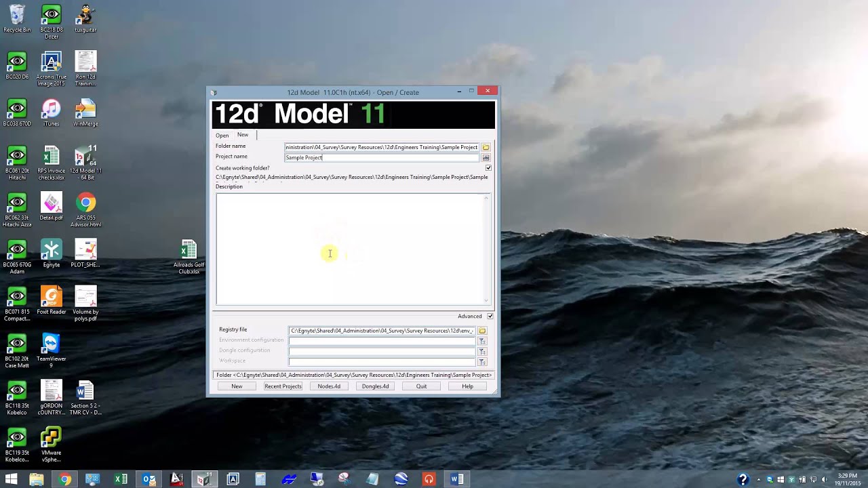Screen dimensions: 868x488
Task: Select the New tab
Action: [243, 135]
